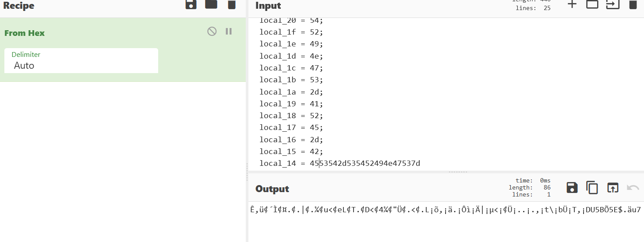Save output to file

(x=572, y=188)
